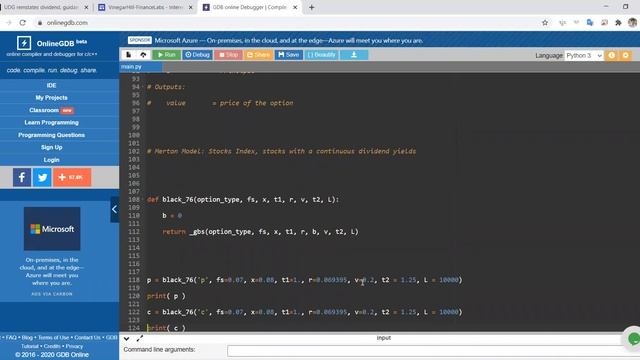Image resolution: width=640 pixels, height=360 pixels.
Task: Click the '# Outputs:' comment line
Action: (165, 87)
